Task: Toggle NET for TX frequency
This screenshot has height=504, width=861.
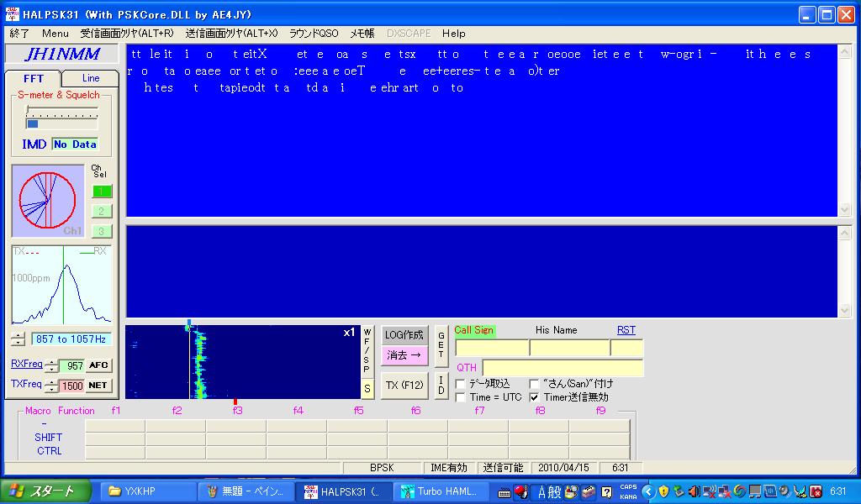Action: point(98,386)
